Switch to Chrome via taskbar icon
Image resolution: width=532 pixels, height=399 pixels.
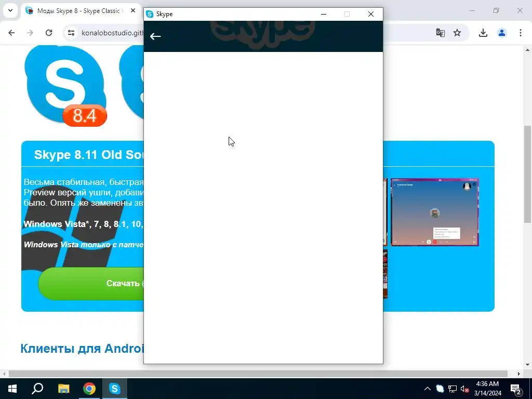[x=89, y=389]
